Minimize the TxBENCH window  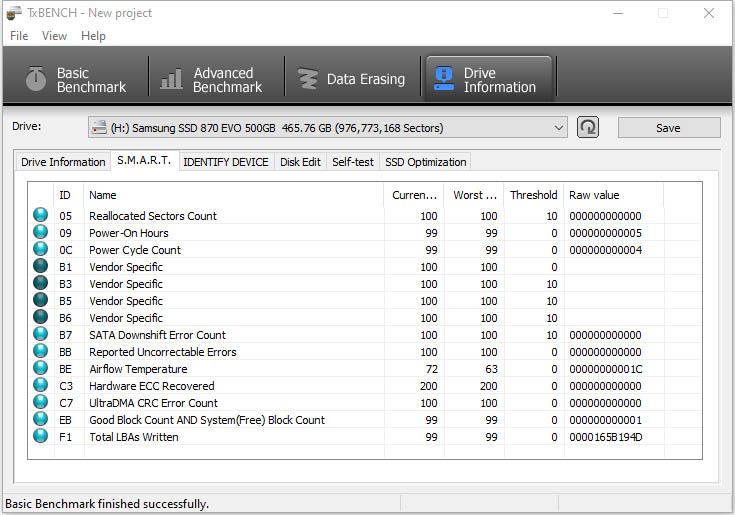pyautogui.click(x=618, y=13)
